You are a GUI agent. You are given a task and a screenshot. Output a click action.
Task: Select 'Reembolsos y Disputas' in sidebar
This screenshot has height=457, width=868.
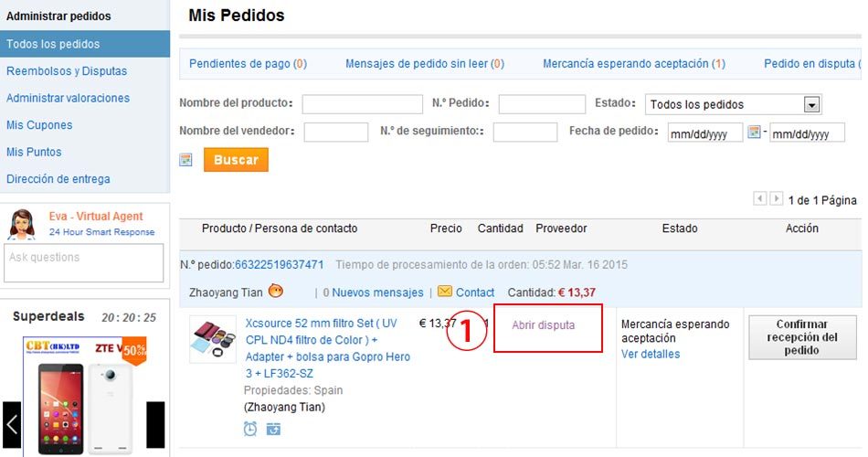67,71
